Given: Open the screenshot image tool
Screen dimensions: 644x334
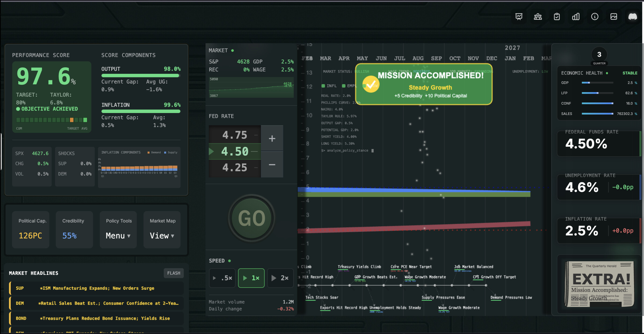Looking at the screenshot, I should coord(614,17).
